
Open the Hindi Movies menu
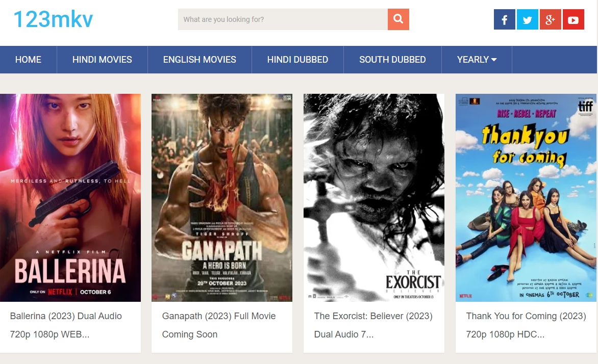coord(102,60)
